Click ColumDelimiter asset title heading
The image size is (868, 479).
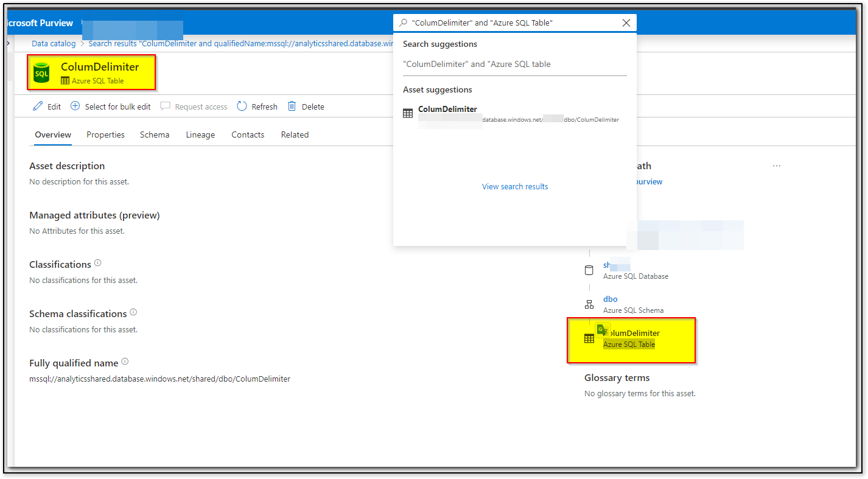pyautogui.click(x=100, y=67)
